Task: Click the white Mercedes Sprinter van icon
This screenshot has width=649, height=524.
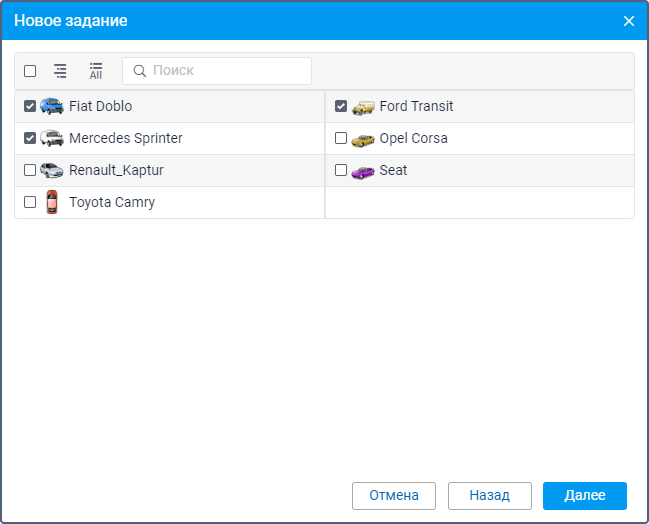Action: click(x=51, y=138)
